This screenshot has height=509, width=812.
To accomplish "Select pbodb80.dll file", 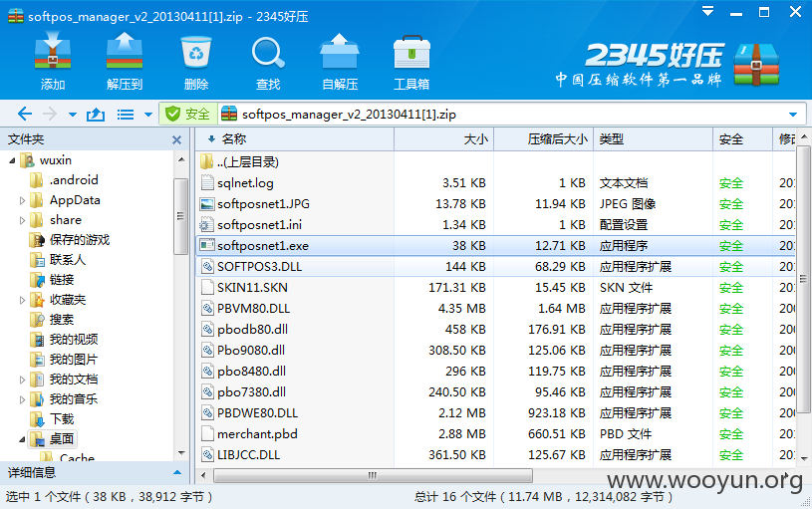I will coord(497,330).
